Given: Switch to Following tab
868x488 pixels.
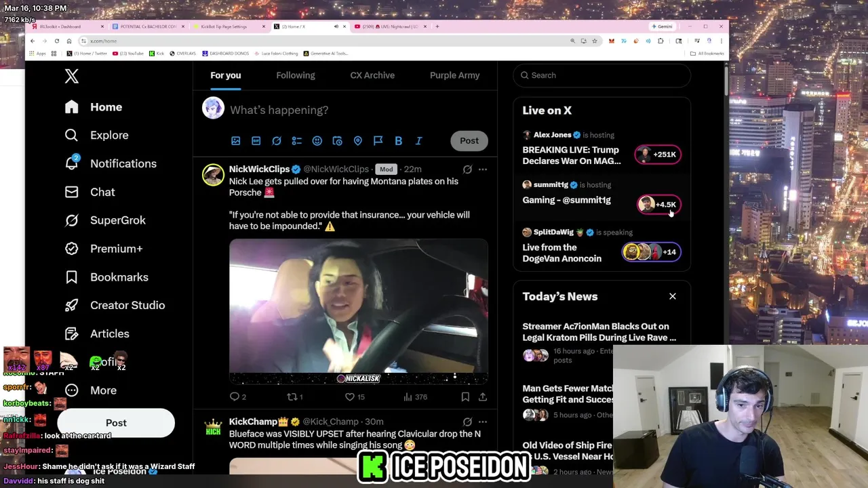Looking at the screenshot, I should pyautogui.click(x=296, y=75).
